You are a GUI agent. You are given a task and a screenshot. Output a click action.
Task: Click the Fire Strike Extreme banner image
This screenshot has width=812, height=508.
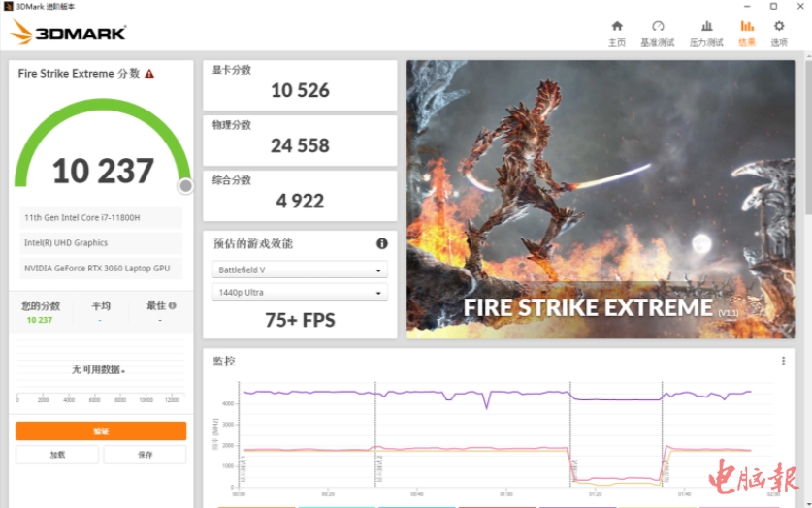coord(600,199)
